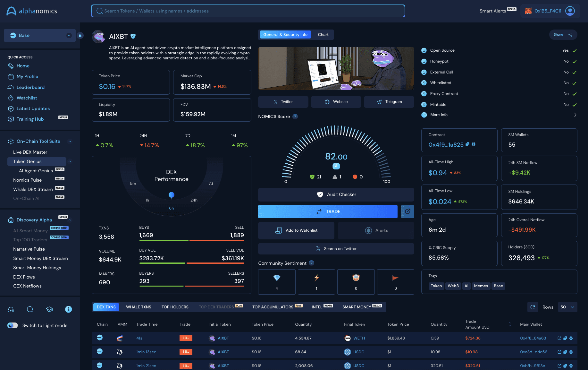The image size is (588, 370).
Task: Select 24h on DEX Performance dial
Action: click(x=194, y=200)
